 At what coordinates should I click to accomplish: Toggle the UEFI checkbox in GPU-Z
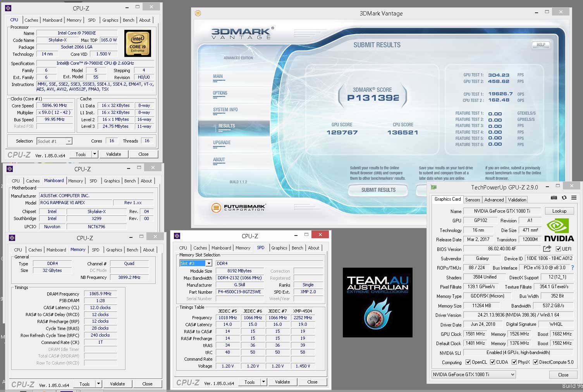tap(559, 249)
